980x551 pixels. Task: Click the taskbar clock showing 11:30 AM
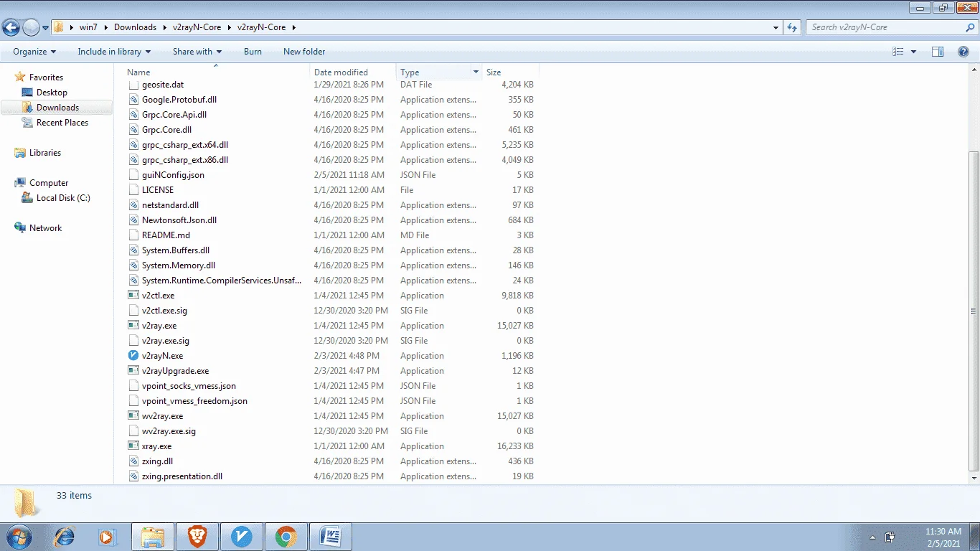click(x=943, y=537)
